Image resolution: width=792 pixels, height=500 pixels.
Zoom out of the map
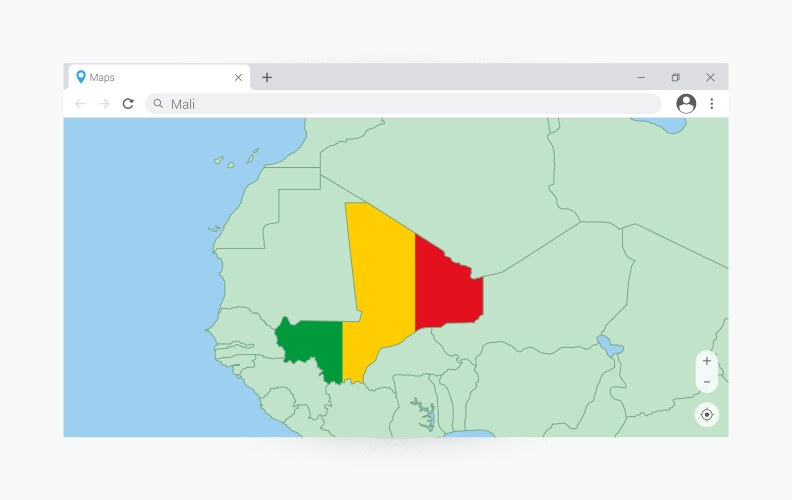click(x=707, y=382)
